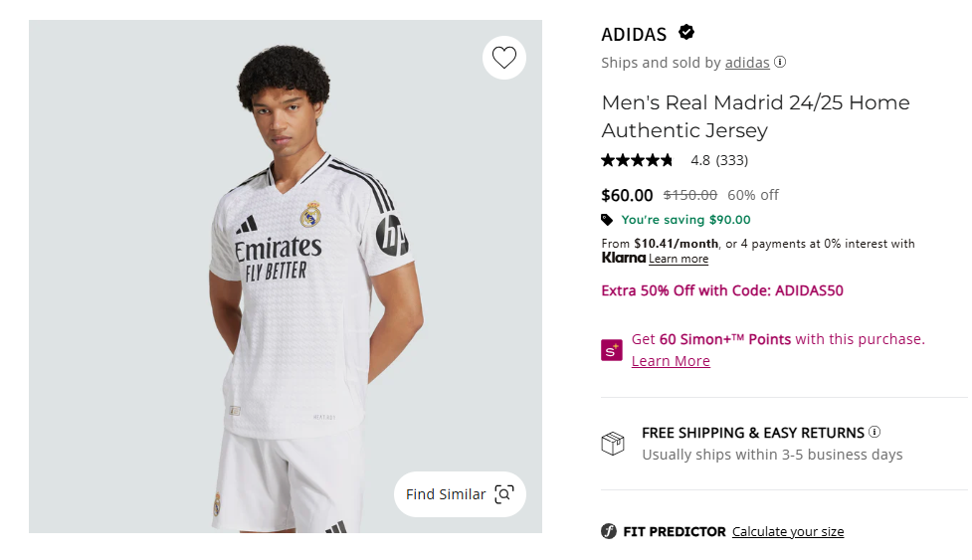Click the Find Similar button
The image size is (972, 560).
(x=460, y=494)
